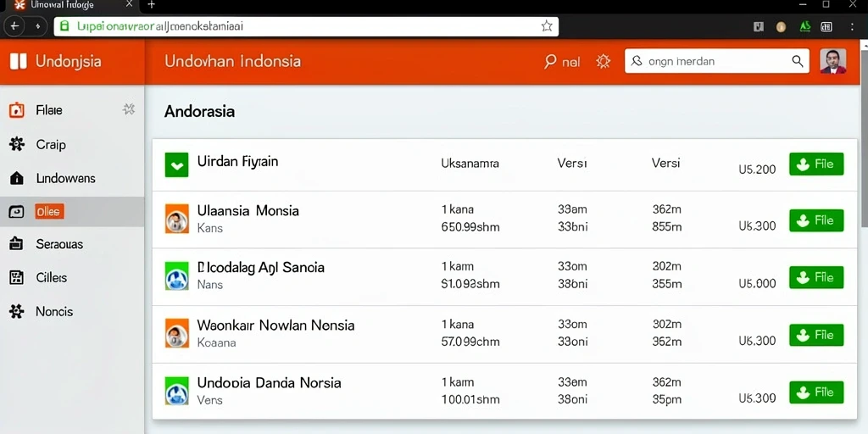Bookmark page with the star icon
The width and height of the screenshot is (868, 434).
point(547,26)
